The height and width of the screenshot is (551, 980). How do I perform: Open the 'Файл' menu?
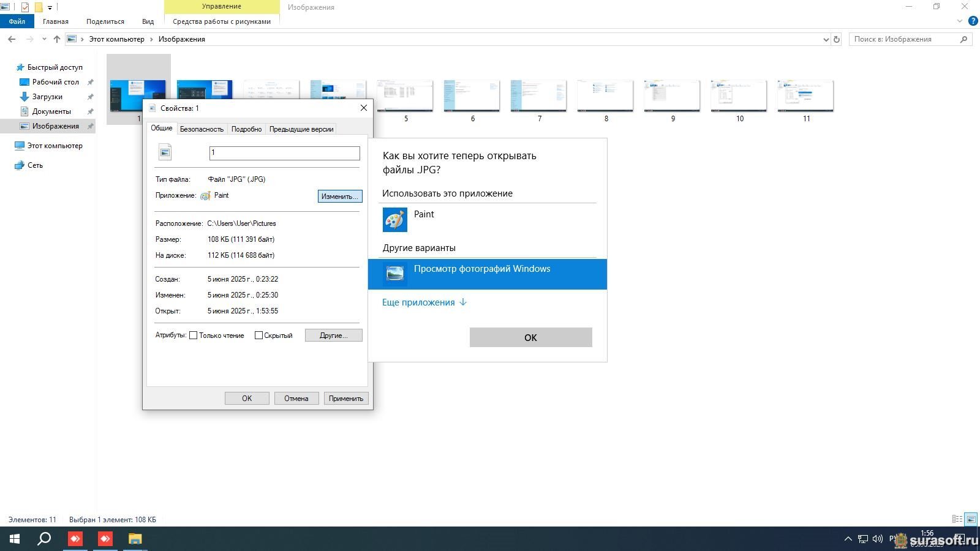coord(17,21)
